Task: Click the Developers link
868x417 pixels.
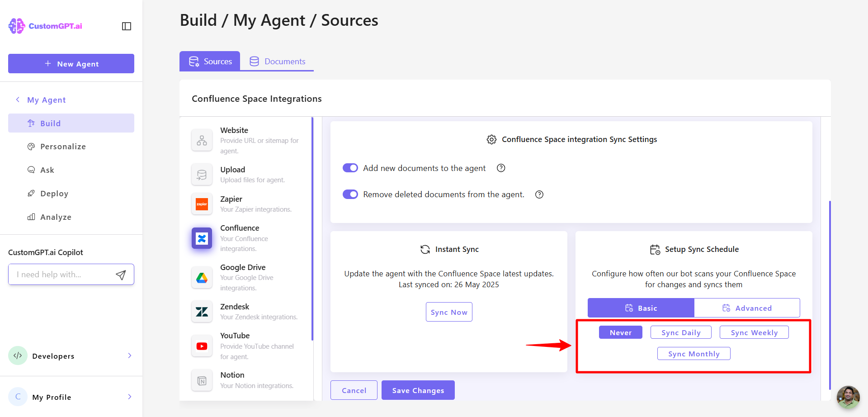Action: pyautogui.click(x=53, y=356)
